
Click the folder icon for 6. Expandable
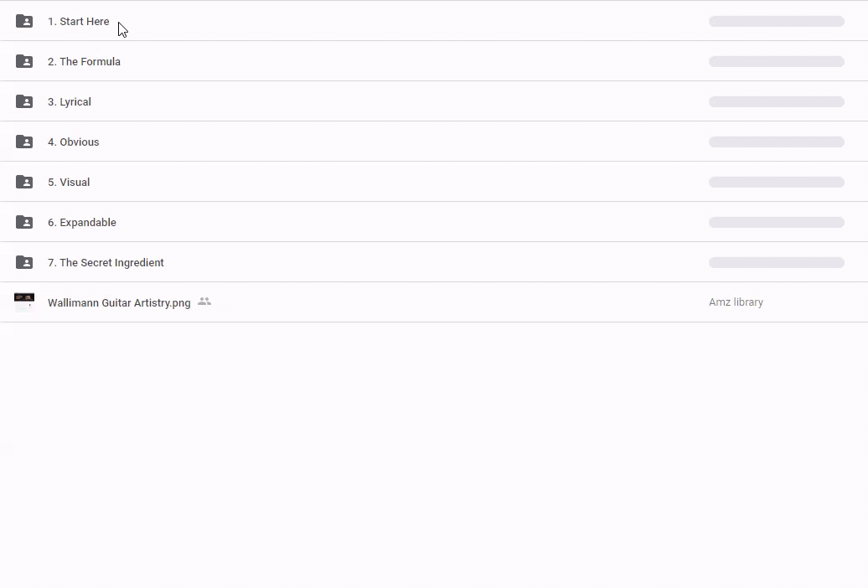pyautogui.click(x=24, y=222)
